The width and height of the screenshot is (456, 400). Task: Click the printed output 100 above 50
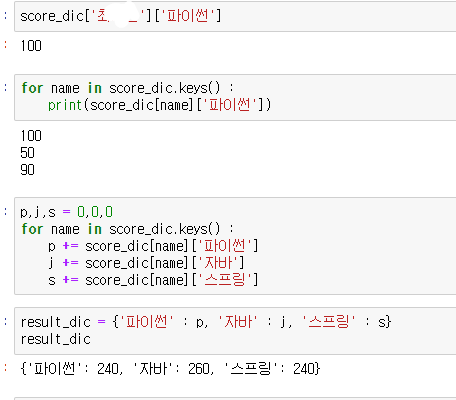(31, 136)
